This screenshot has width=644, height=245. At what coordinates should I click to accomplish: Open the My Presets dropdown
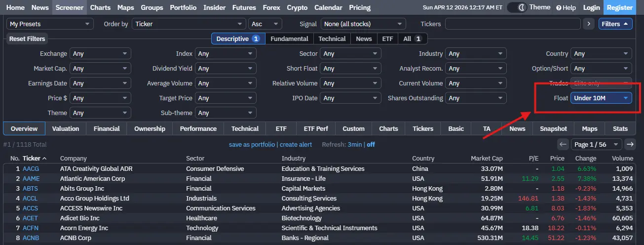(x=50, y=24)
